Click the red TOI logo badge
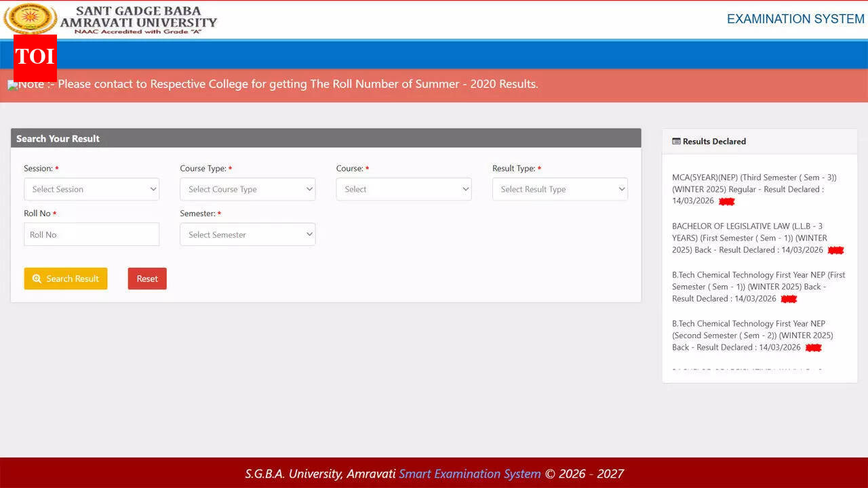Image resolution: width=868 pixels, height=488 pixels. [x=35, y=57]
